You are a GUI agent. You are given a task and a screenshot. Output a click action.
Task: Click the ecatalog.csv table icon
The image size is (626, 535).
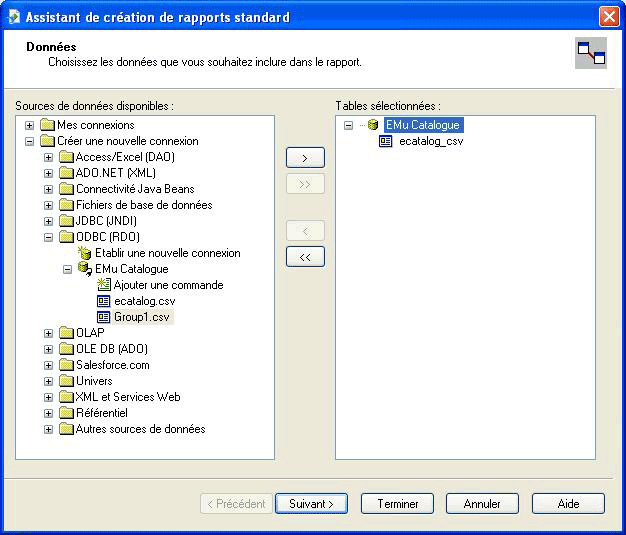pyautogui.click(x=104, y=301)
